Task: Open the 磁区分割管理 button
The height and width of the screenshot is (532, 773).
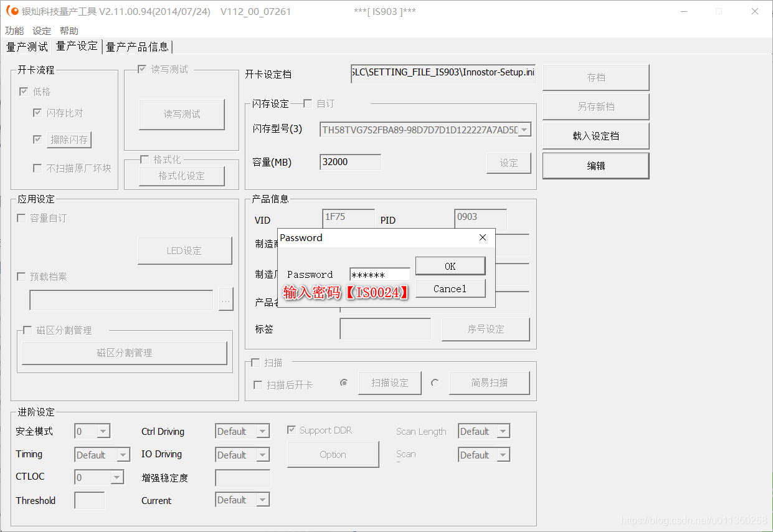Action: [125, 353]
